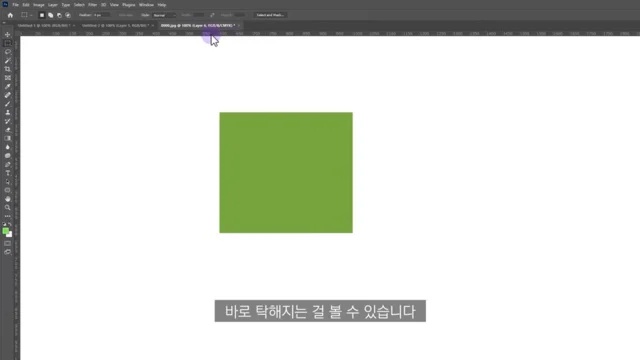The height and width of the screenshot is (360, 640).
Task: Open the Image menu
Action: [38, 5]
